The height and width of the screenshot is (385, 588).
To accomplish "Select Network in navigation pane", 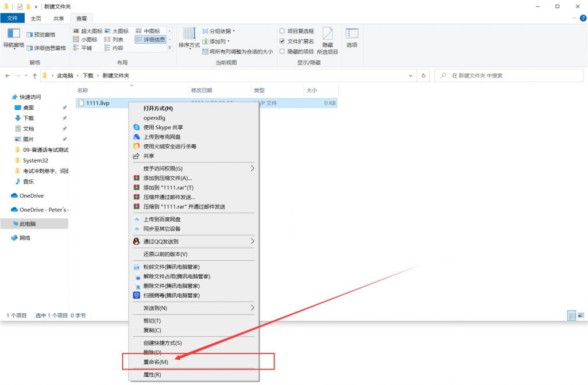I will [x=25, y=238].
